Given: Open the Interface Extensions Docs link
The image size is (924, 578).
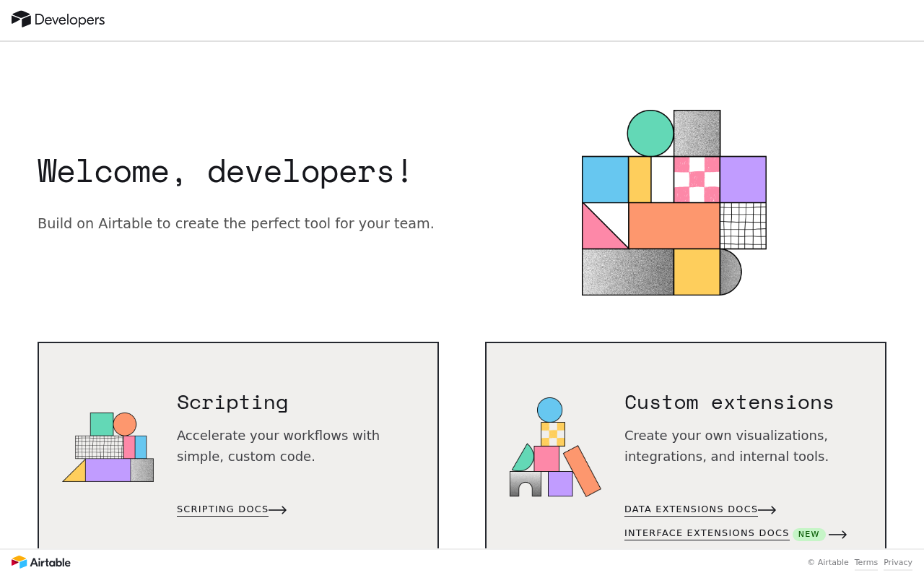Looking at the screenshot, I should (707, 533).
